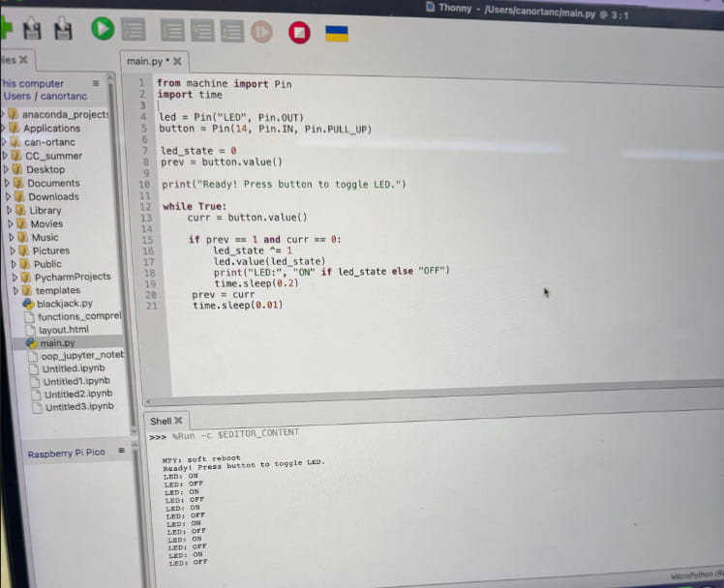Close the Files panel tab
This screenshot has width=724, height=588.
tap(23, 60)
